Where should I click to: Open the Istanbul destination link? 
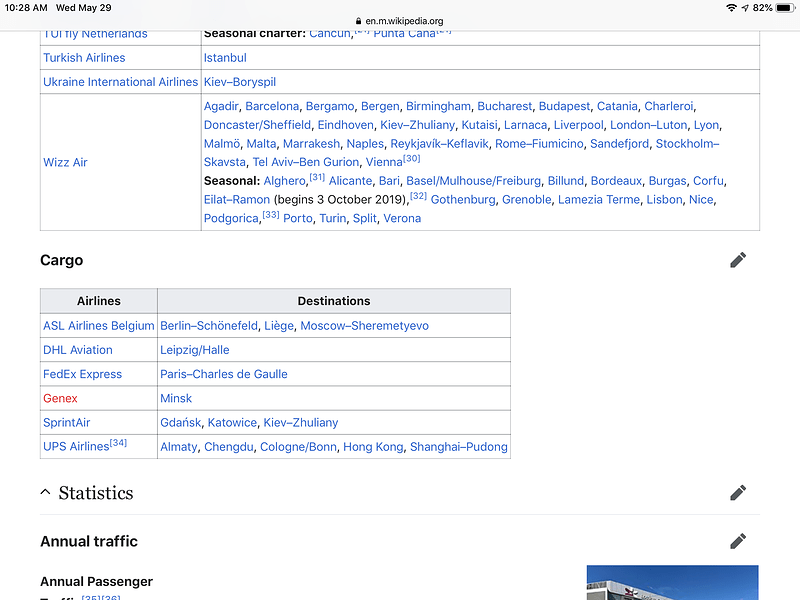(225, 58)
